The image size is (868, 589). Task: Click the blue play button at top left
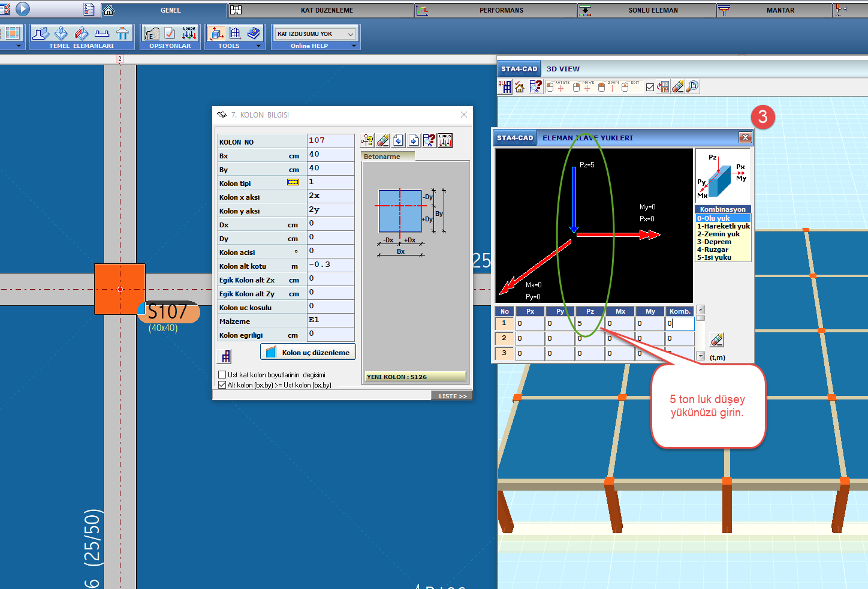pyautogui.click(x=23, y=9)
